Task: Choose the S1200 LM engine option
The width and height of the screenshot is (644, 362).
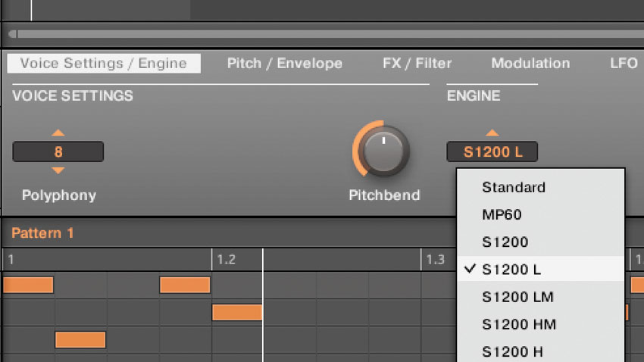Action: [517, 297]
